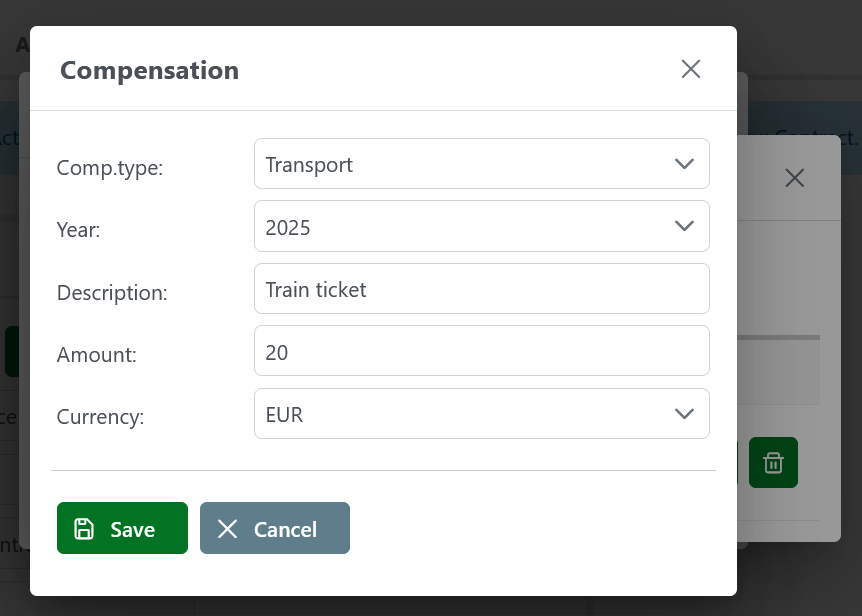Screen dimensions: 862x616
Task: Click into the Amount field showing 20
Action: [x=481, y=351]
